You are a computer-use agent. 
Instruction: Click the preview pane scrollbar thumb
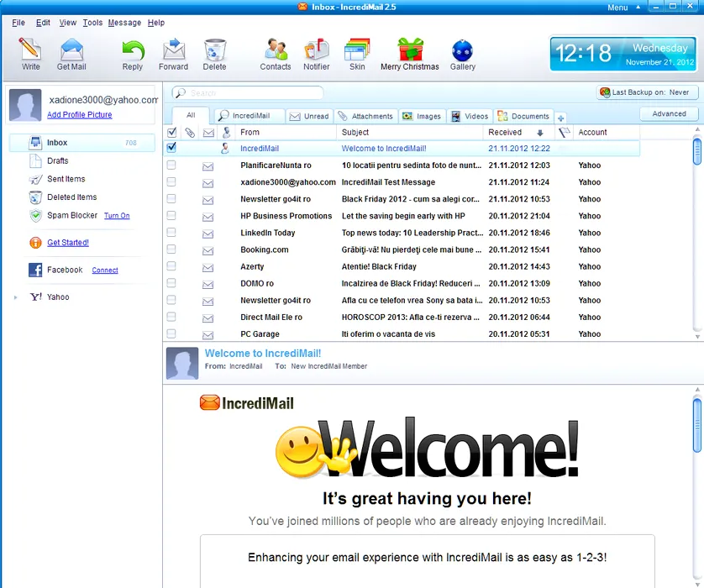coord(696,424)
